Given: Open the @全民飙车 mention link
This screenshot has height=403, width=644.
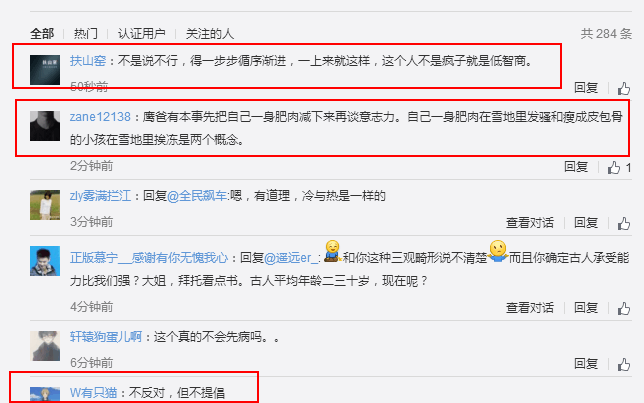Looking at the screenshot, I should [x=197, y=196].
